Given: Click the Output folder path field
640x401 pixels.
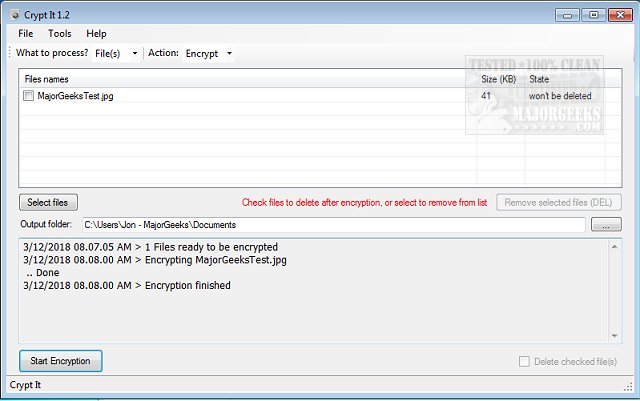Looking at the screenshot, I should 333,225.
